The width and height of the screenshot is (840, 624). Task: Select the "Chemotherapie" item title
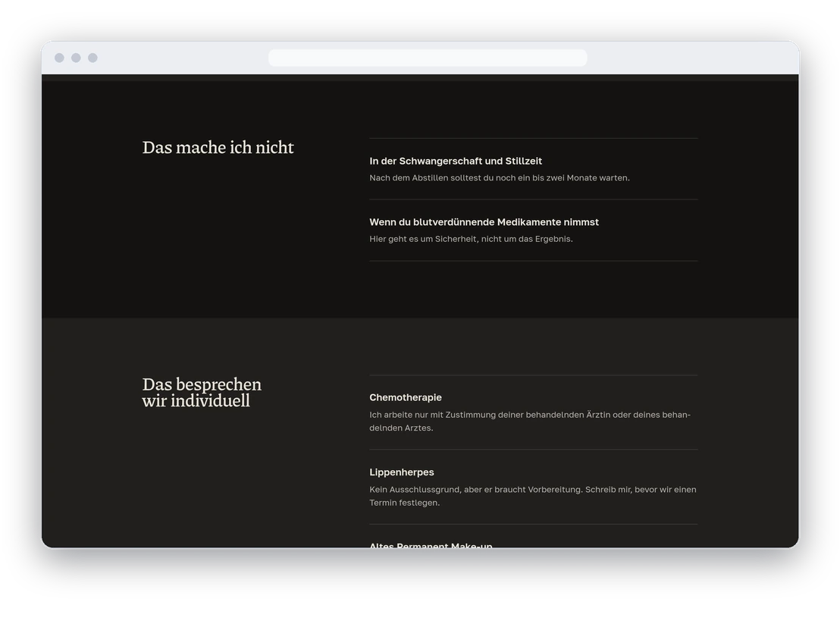pos(406,397)
